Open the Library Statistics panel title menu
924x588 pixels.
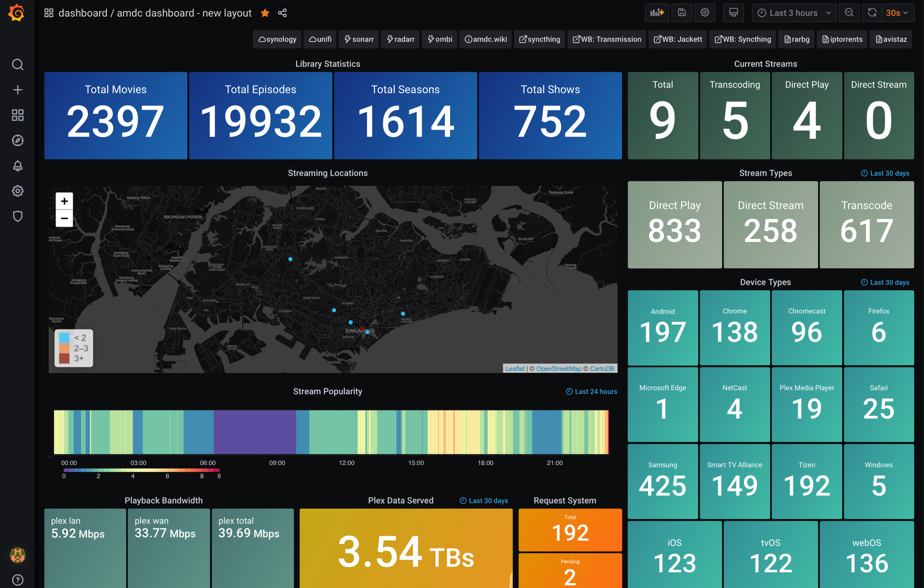tap(328, 64)
